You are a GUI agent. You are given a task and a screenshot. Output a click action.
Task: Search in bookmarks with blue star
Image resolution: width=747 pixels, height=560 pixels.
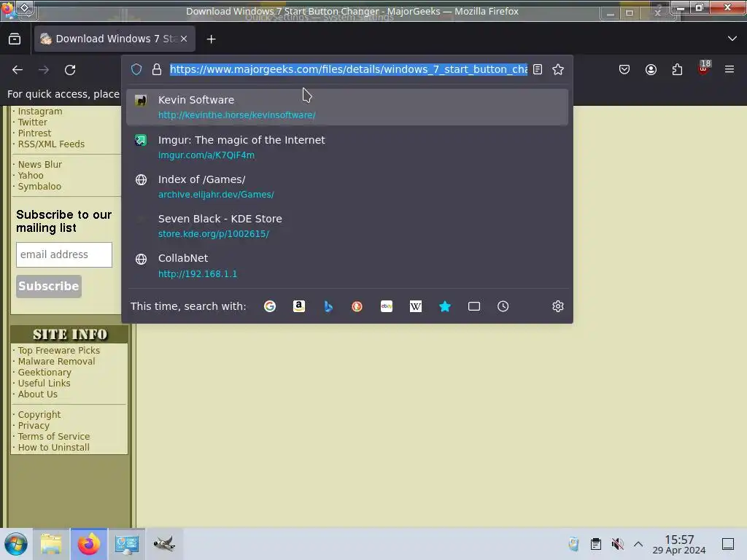pos(445,306)
